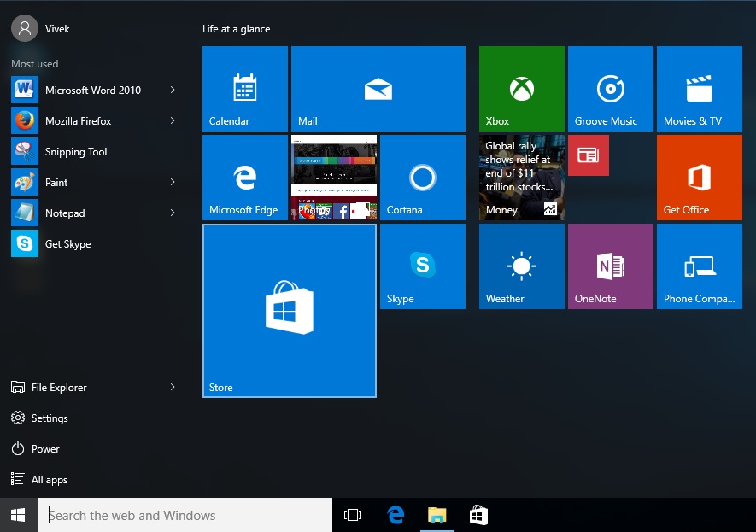Start the Phone Companion app
The width and height of the screenshot is (756, 532).
699,266
